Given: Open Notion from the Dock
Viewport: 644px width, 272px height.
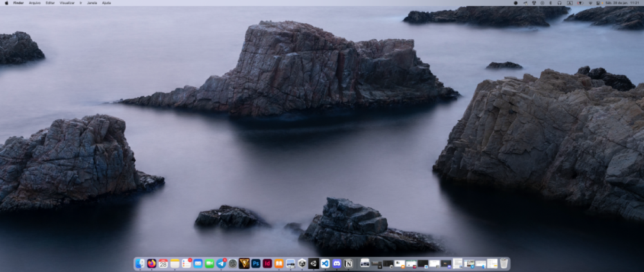Looking at the screenshot, I should click(348, 264).
